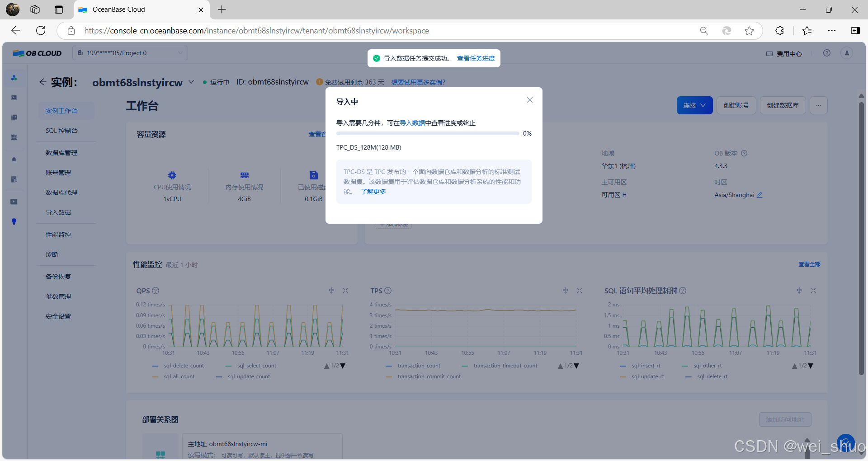
Task: Open the help question mark icon in header
Action: [x=826, y=53]
